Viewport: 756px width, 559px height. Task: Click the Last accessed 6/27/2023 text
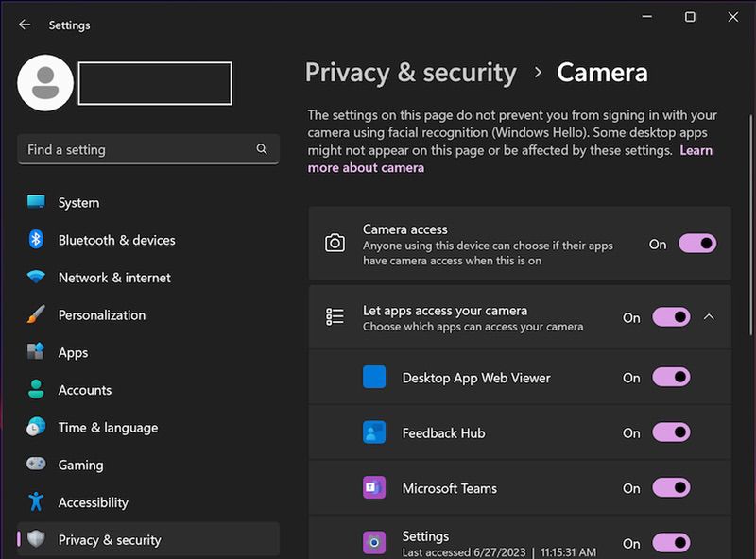coord(499,552)
